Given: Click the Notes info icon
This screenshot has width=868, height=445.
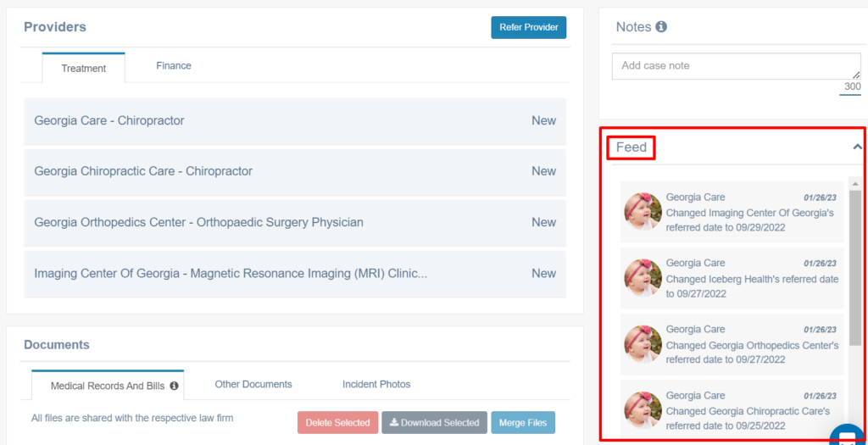Looking at the screenshot, I should [661, 26].
